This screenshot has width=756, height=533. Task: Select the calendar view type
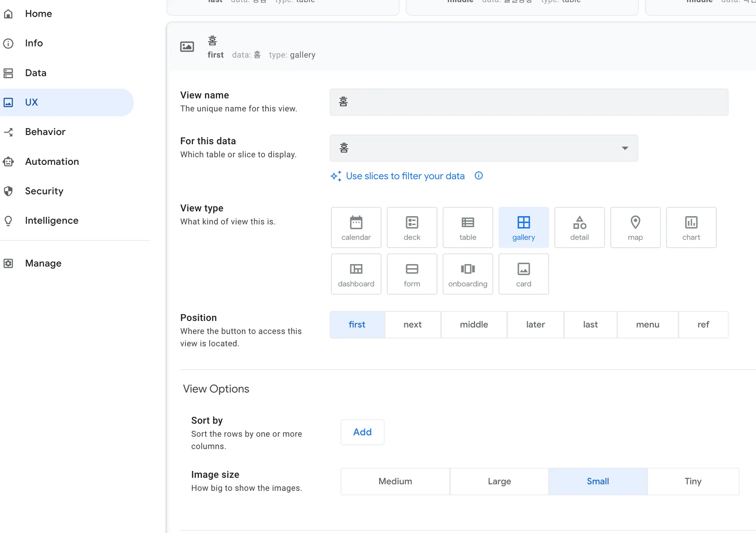pos(356,228)
